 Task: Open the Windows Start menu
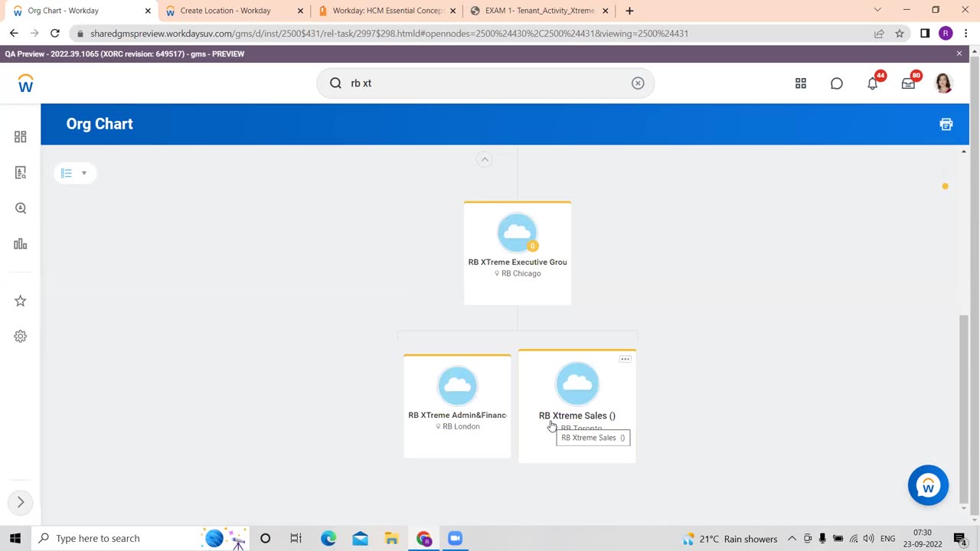[15, 538]
